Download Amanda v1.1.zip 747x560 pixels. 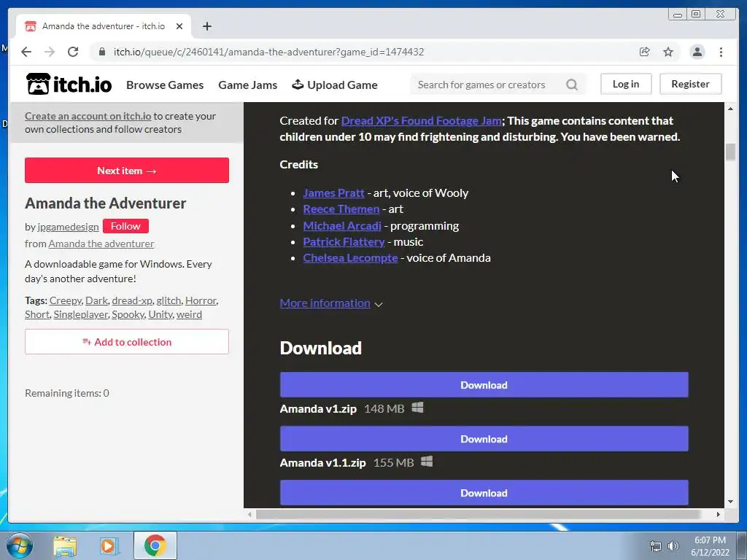484,438
